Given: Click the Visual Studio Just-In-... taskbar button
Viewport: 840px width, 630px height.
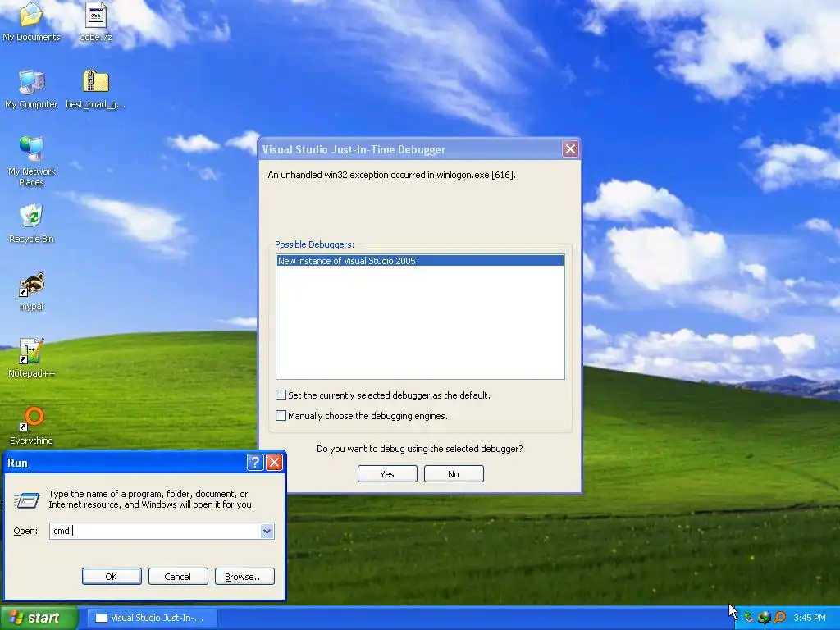Looking at the screenshot, I should (x=152, y=618).
